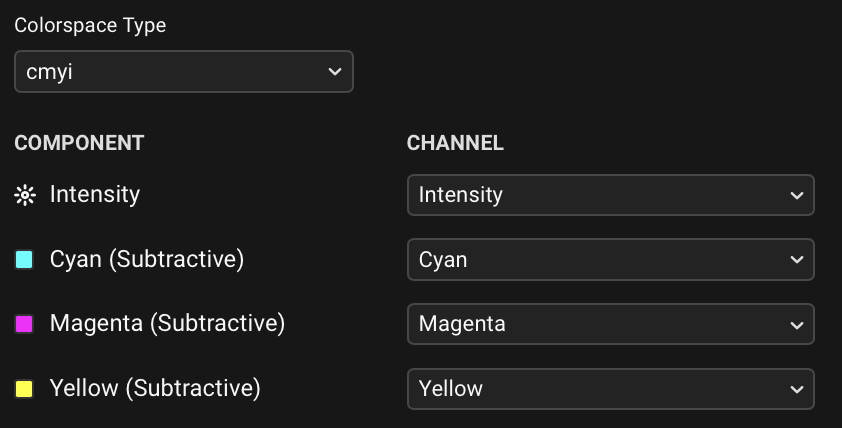The image size is (842, 428).
Task: Open the Colorspace Type cmyi dropdown
Action: 184,71
